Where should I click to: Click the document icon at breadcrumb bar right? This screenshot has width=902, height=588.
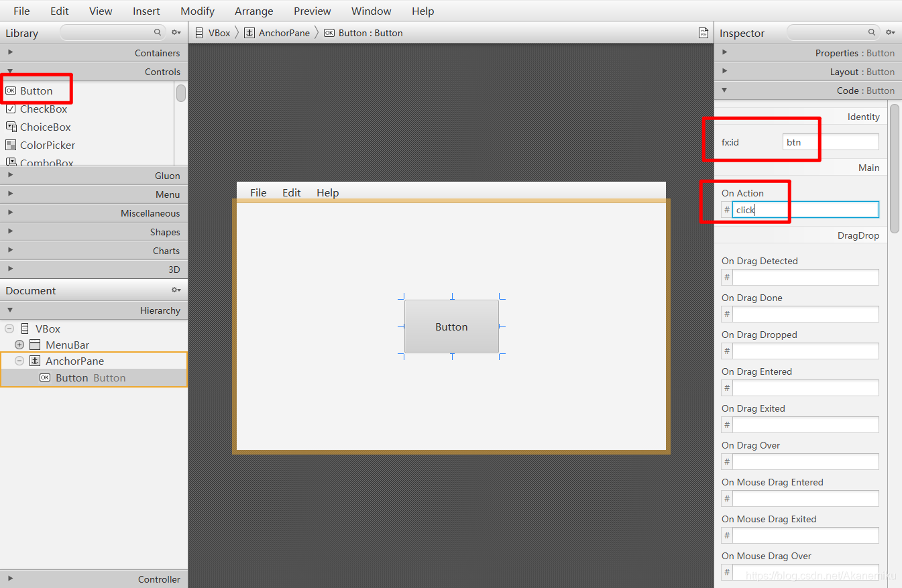[703, 32]
